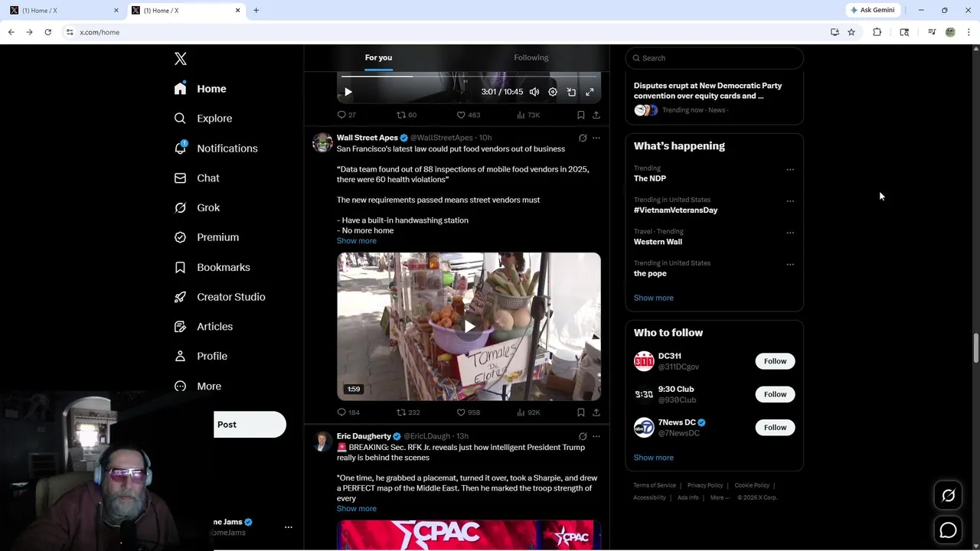Share the post with 463 likes
The width and height of the screenshot is (980, 551).
click(596, 115)
